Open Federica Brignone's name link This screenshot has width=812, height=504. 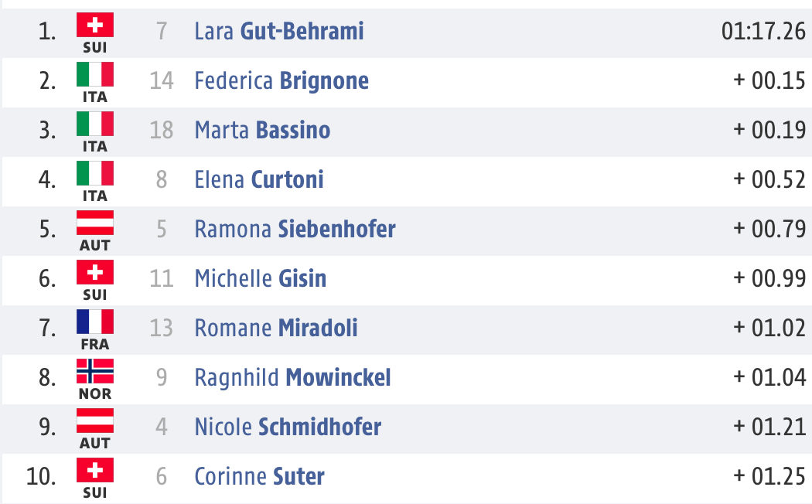pyautogui.click(x=281, y=80)
